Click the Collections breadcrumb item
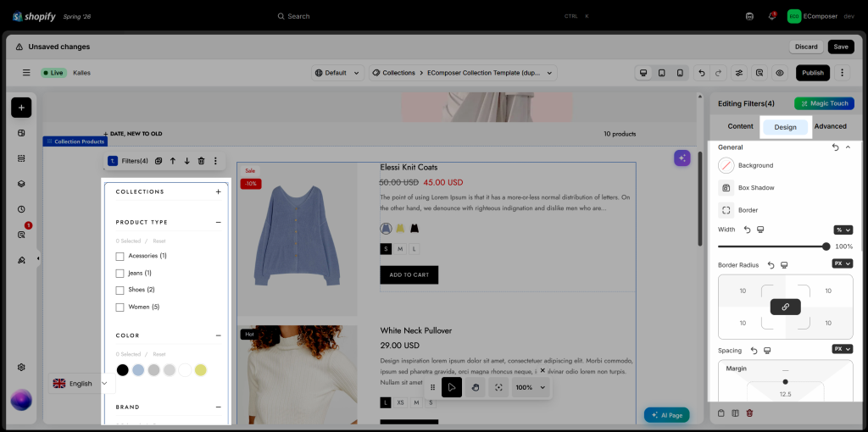This screenshot has width=868, height=432. (x=393, y=73)
